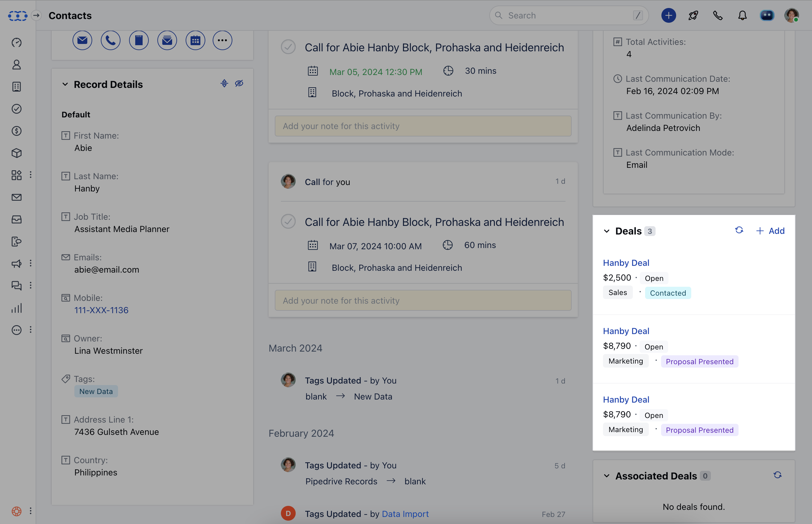Open the reports bar chart icon

pos(16,308)
